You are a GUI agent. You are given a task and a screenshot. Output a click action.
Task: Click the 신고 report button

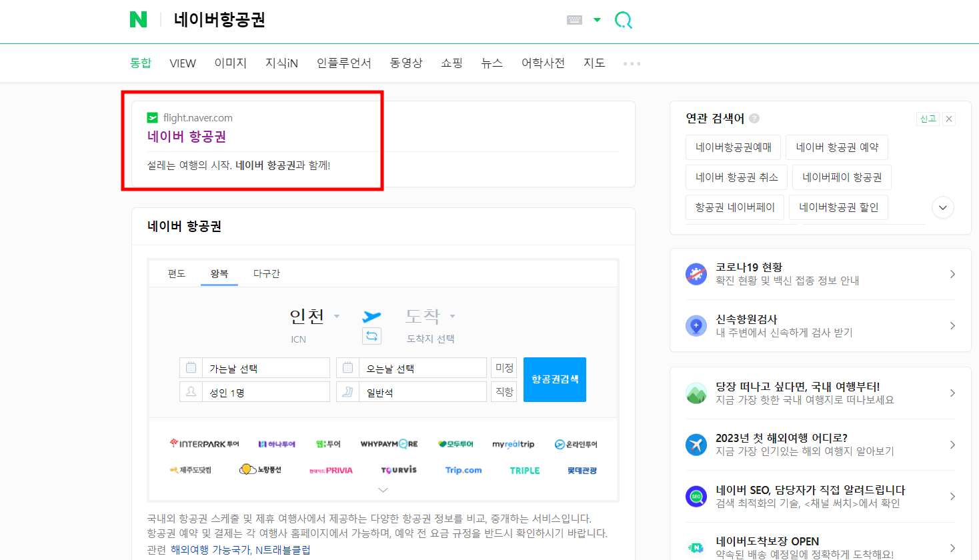[x=928, y=119]
